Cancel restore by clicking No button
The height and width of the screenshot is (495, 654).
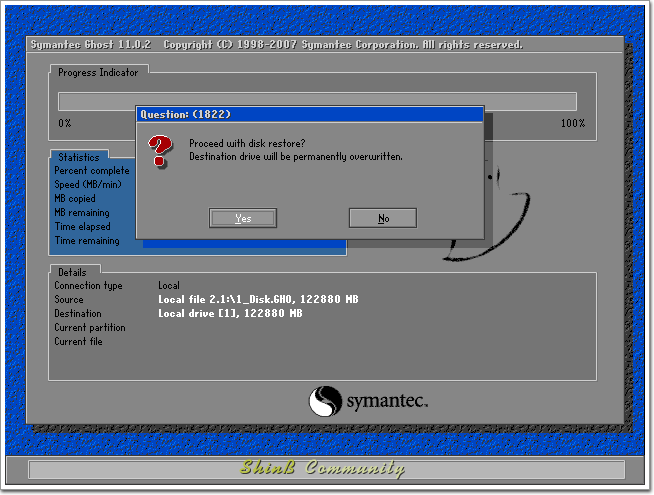[383, 218]
